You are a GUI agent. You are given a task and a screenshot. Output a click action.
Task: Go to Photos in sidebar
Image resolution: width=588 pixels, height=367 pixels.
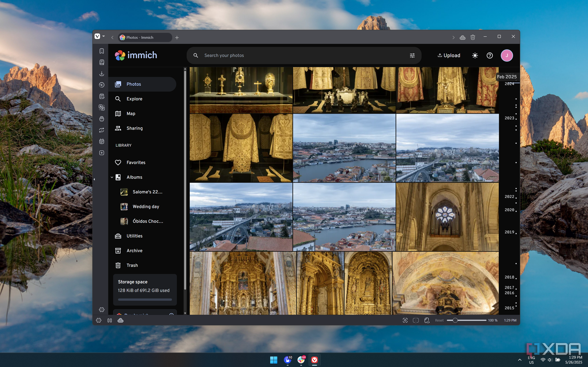[x=142, y=84]
